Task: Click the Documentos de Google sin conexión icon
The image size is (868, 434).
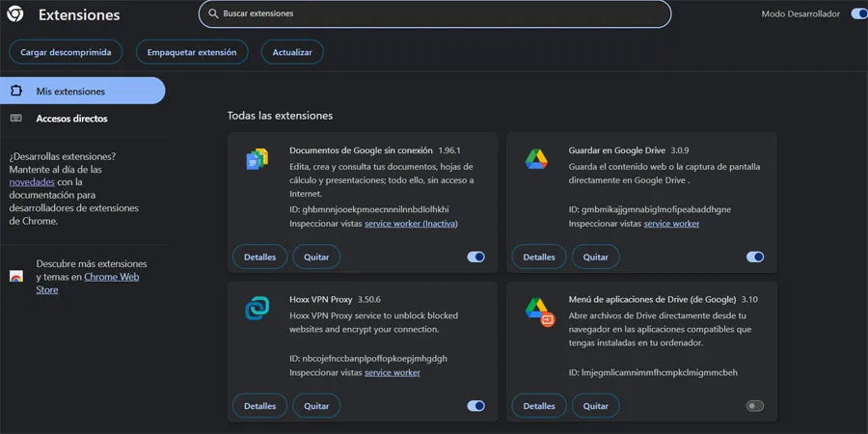Action: pos(257,159)
